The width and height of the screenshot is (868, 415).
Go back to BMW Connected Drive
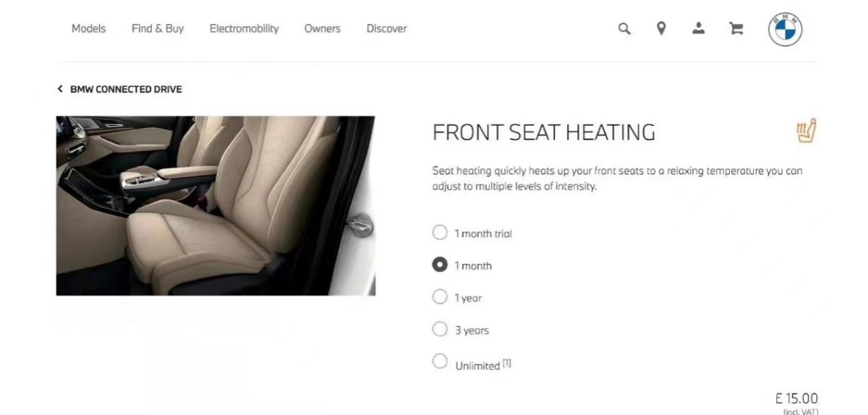pyautogui.click(x=126, y=89)
